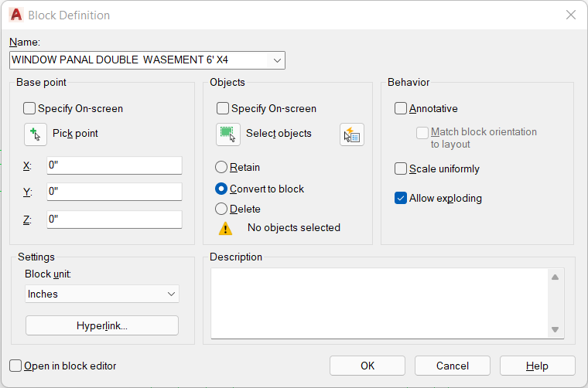Uncheck Allow exploding

pos(401,198)
